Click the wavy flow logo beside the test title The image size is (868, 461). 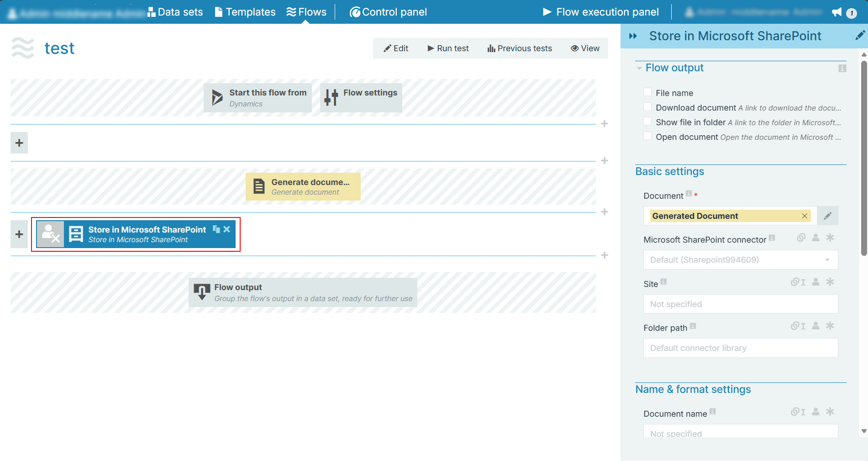23,48
